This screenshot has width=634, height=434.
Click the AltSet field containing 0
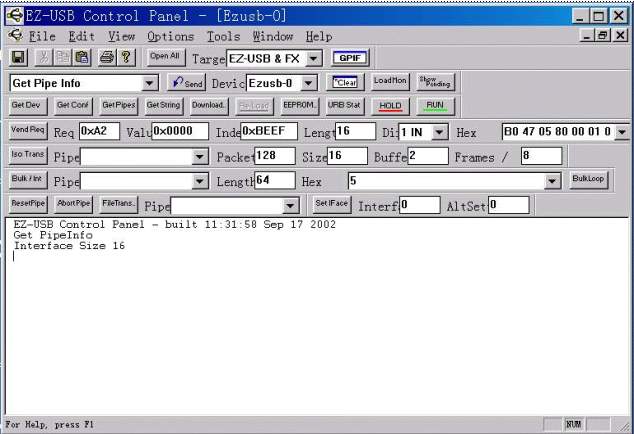[509, 205]
